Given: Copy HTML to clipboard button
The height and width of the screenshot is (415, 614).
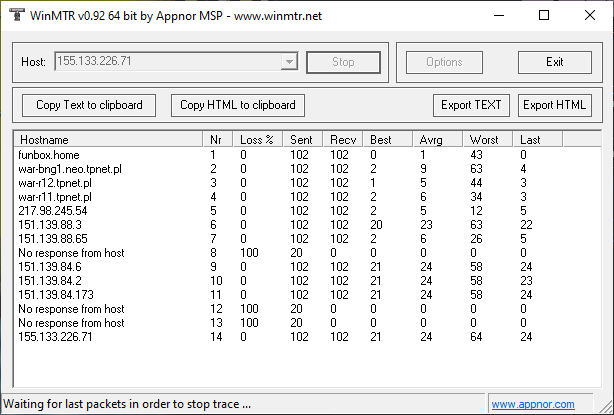Looking at the screenshot, I should pyautogui.click(x=238, y=105).
